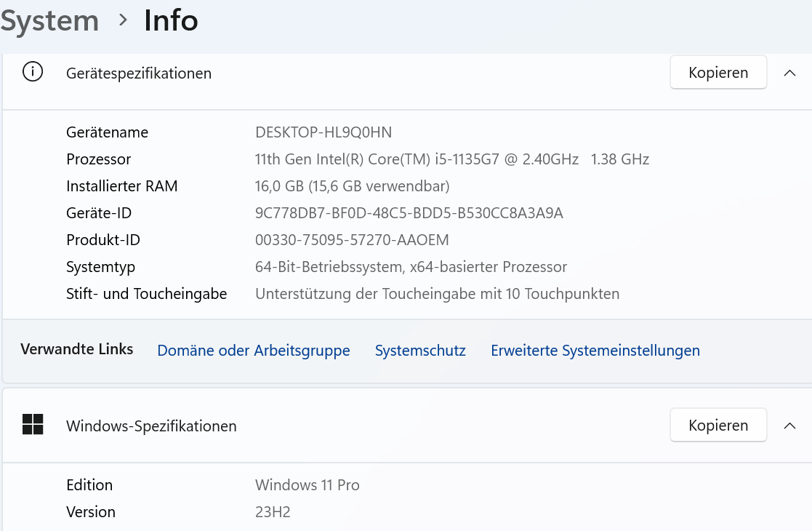
Task: Click the Windows logo icon beside Windows-Spezifikationen
Action: [x=33, y=424]
